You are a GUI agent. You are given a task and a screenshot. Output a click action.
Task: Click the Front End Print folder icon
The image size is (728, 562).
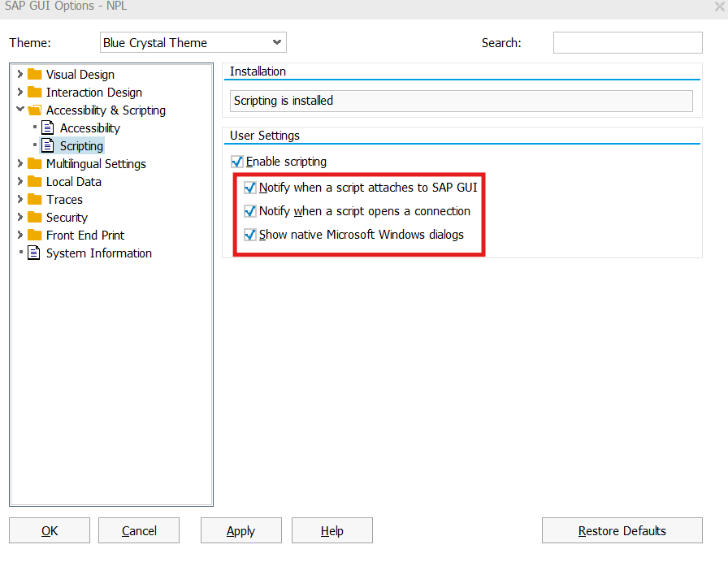34,235
